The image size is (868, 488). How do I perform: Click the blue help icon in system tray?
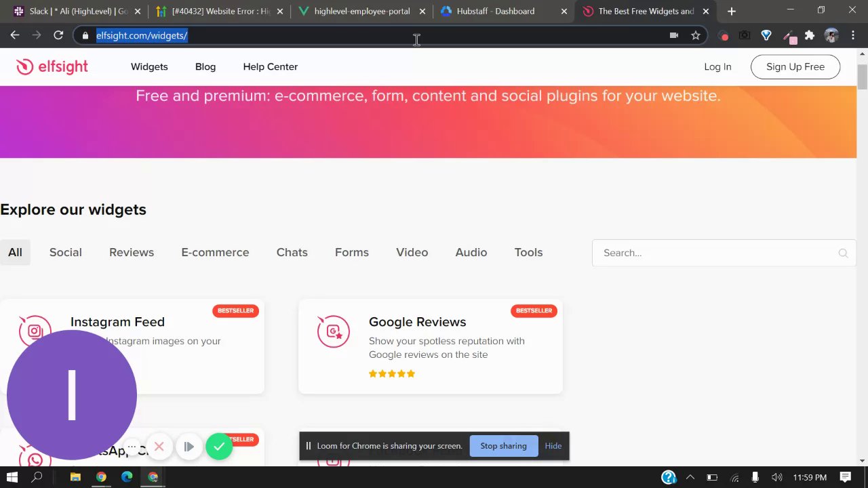[x=668, y=477]
